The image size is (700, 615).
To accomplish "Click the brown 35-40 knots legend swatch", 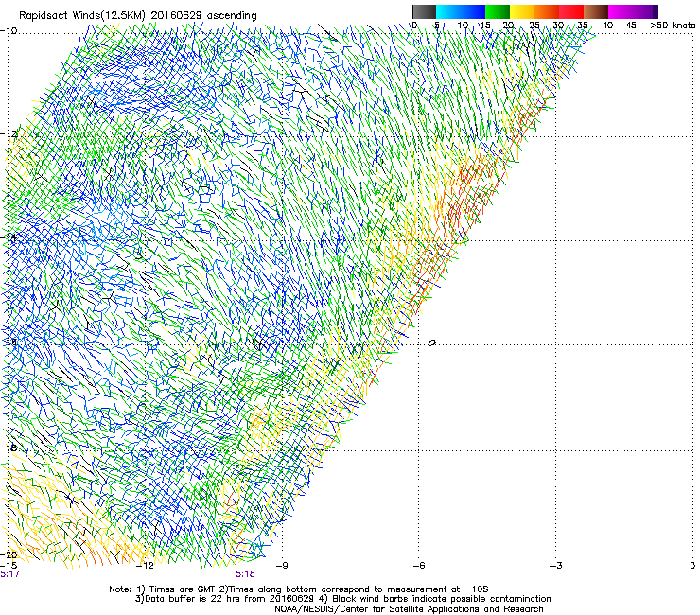I will click(x=596, y=11).
